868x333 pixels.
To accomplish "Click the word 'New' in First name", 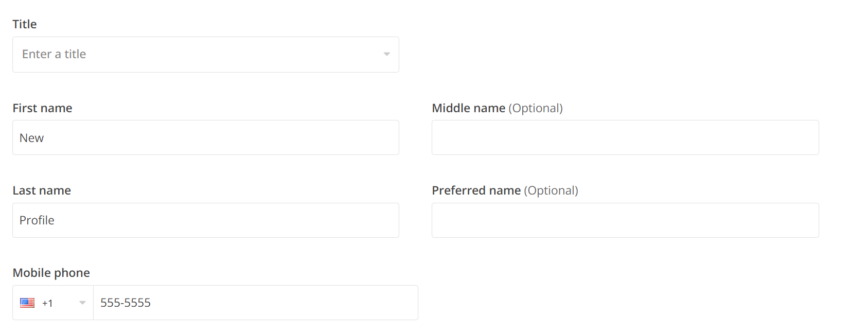I will tap(31, 138).
